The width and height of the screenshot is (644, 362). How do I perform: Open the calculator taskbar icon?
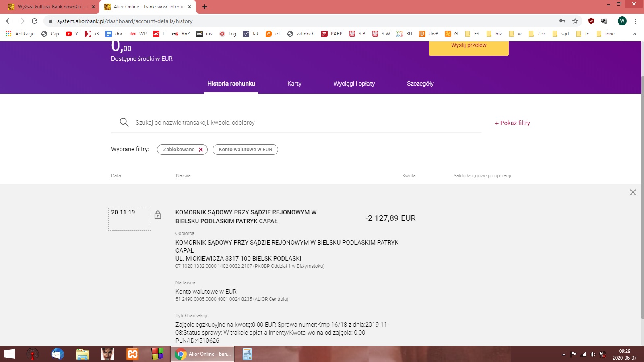pyautogui.click(x=247, y=354)
